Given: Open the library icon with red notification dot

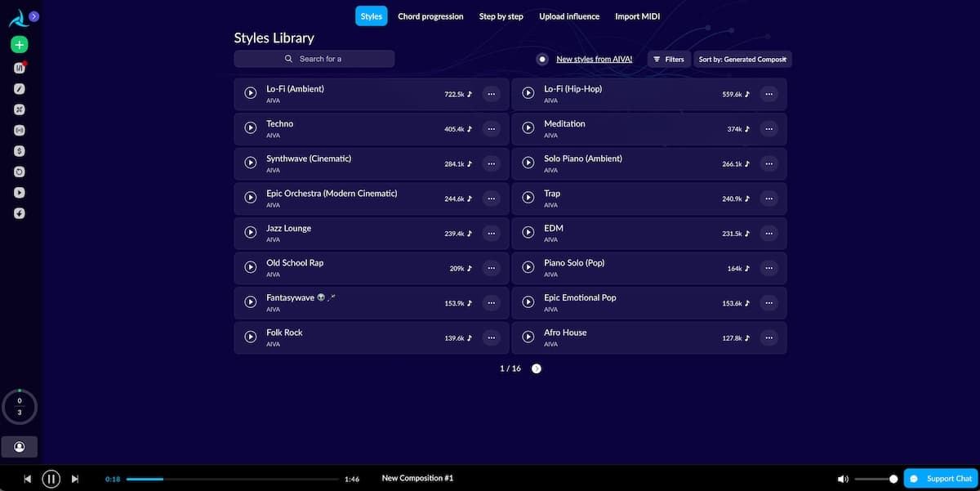Looking at the screenshot, I should coord(20,68).
